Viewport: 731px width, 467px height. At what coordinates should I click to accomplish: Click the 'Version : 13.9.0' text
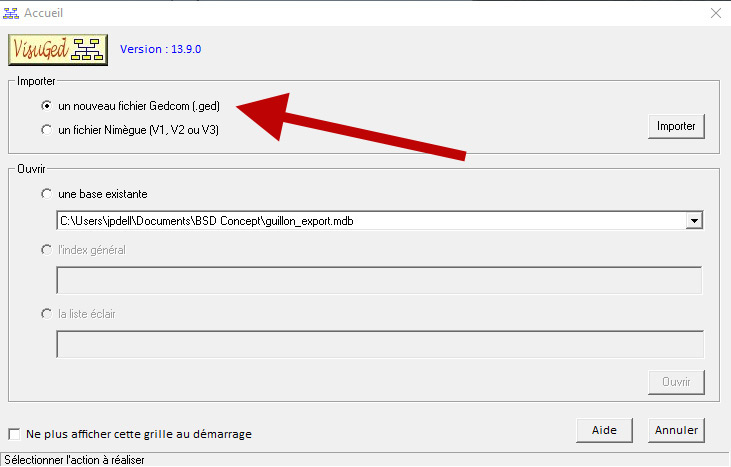click(x=160, y=49)
